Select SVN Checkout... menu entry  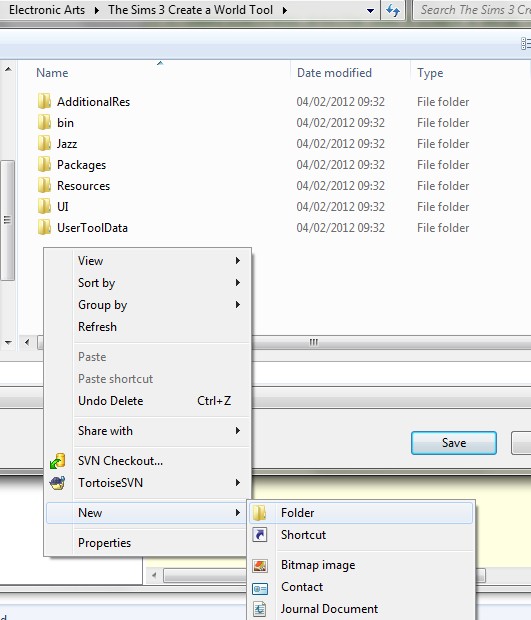point(148,461)
